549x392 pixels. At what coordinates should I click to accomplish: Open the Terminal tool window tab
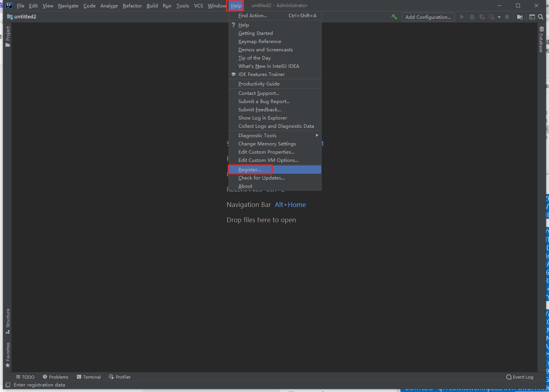click(89, 377)
